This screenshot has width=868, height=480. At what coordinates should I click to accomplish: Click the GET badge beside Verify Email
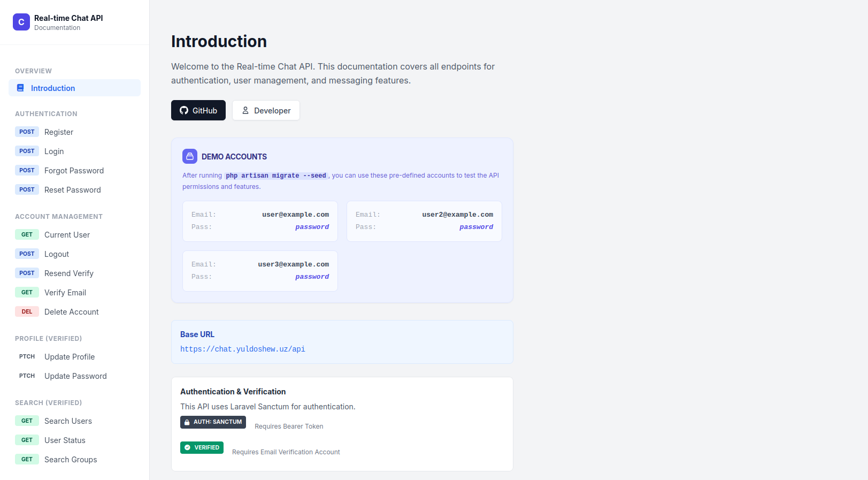click(x=27, y=293)
